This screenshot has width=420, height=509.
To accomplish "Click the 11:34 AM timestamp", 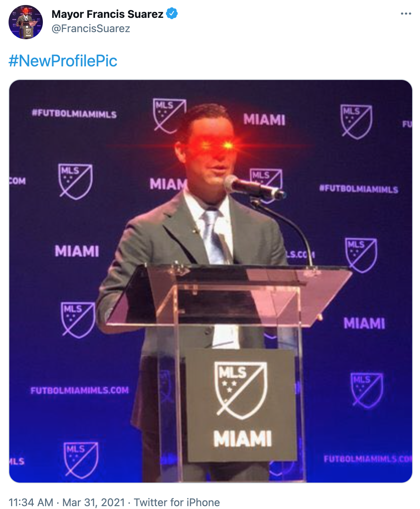I will [31, 502].
